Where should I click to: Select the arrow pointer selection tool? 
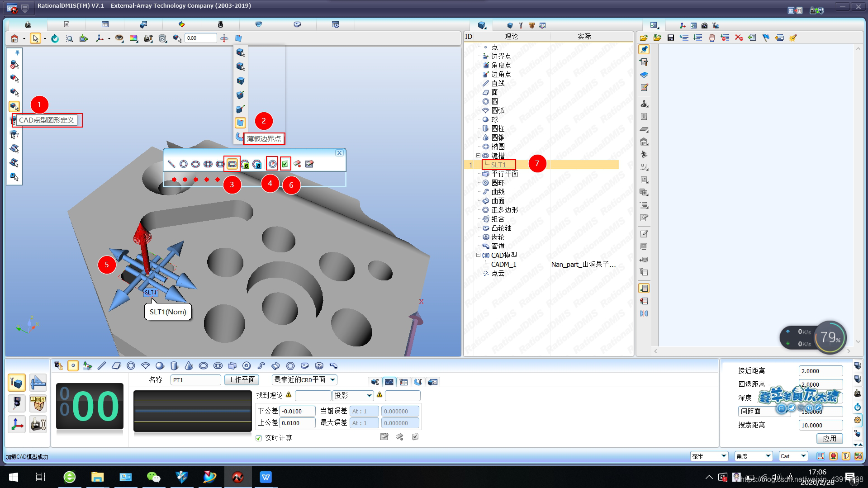(x=35, y=38)
